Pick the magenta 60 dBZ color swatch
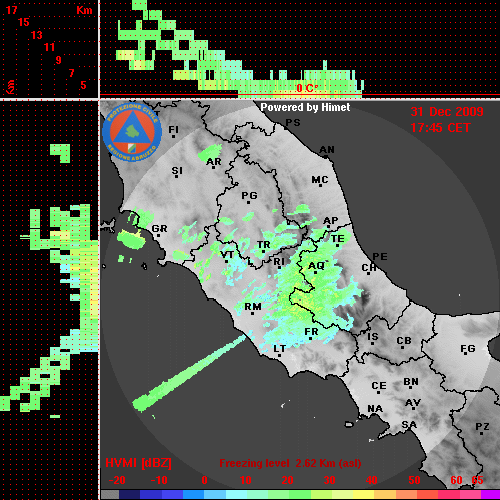 tap(448, 495)
